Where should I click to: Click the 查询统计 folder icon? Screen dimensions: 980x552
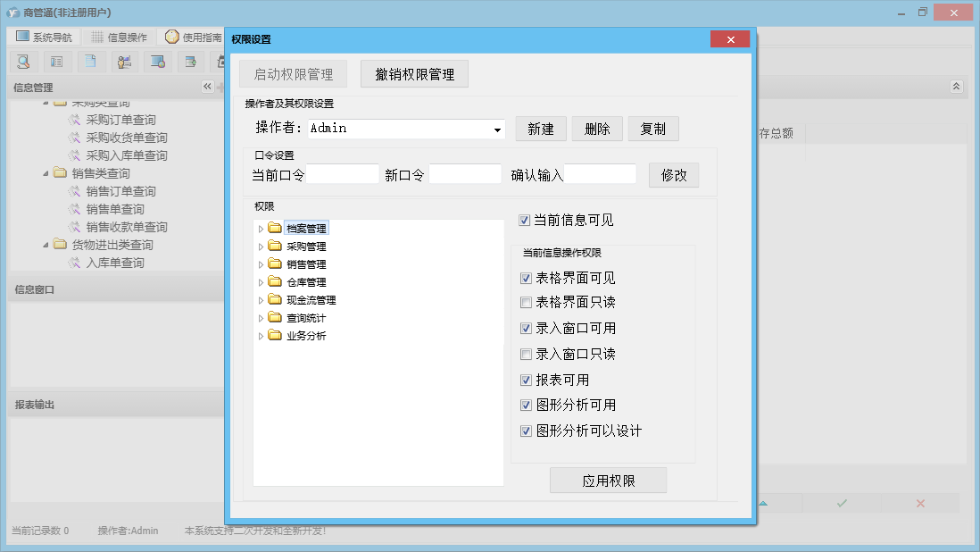point(275,318)
